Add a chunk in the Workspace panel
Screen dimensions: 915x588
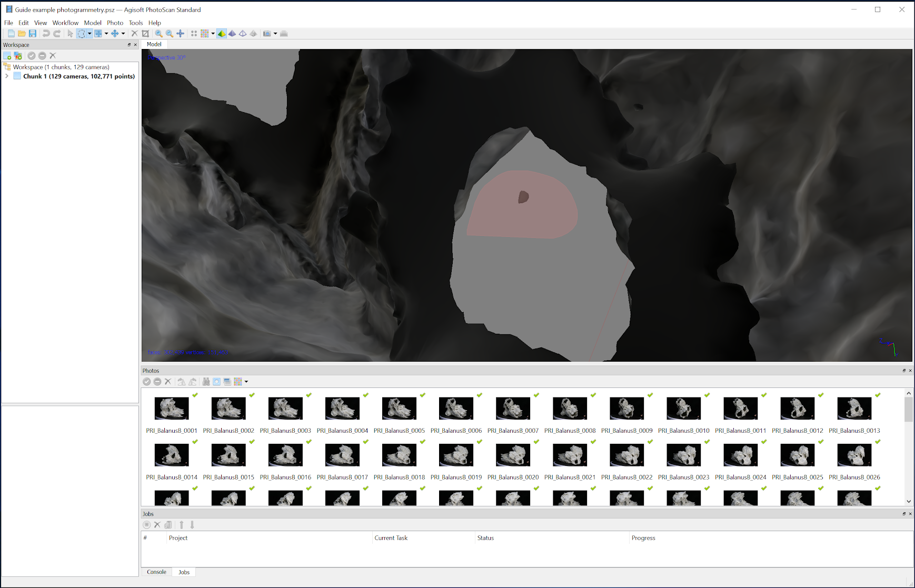pos(7,56)
